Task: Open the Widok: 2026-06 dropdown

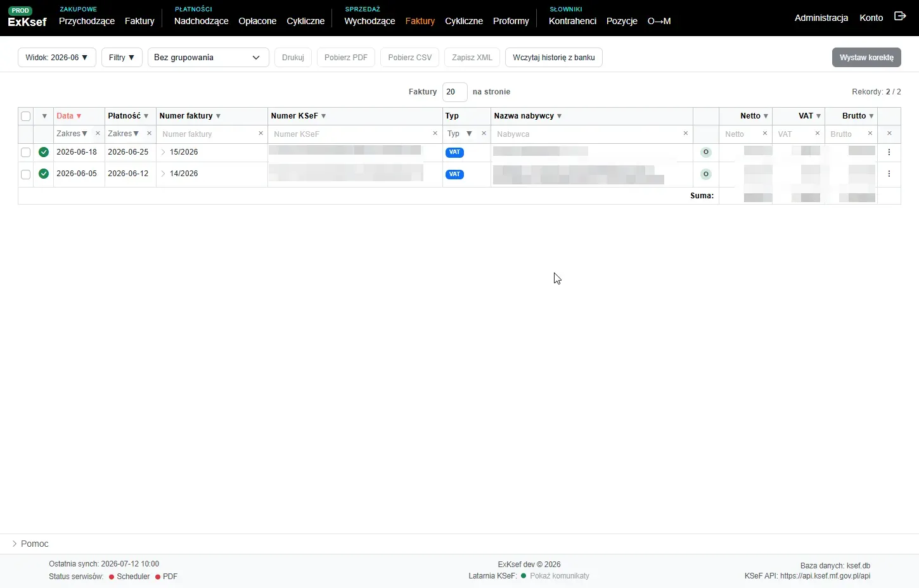Action: (x=57, y=57)
